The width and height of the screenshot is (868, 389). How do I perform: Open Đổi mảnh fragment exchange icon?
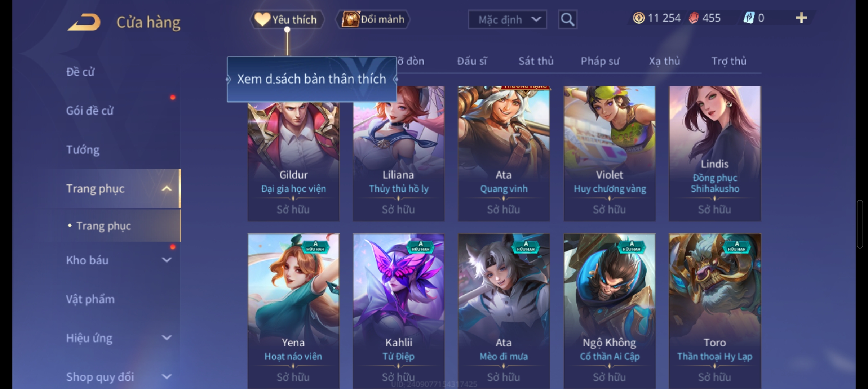click(351, 19)
